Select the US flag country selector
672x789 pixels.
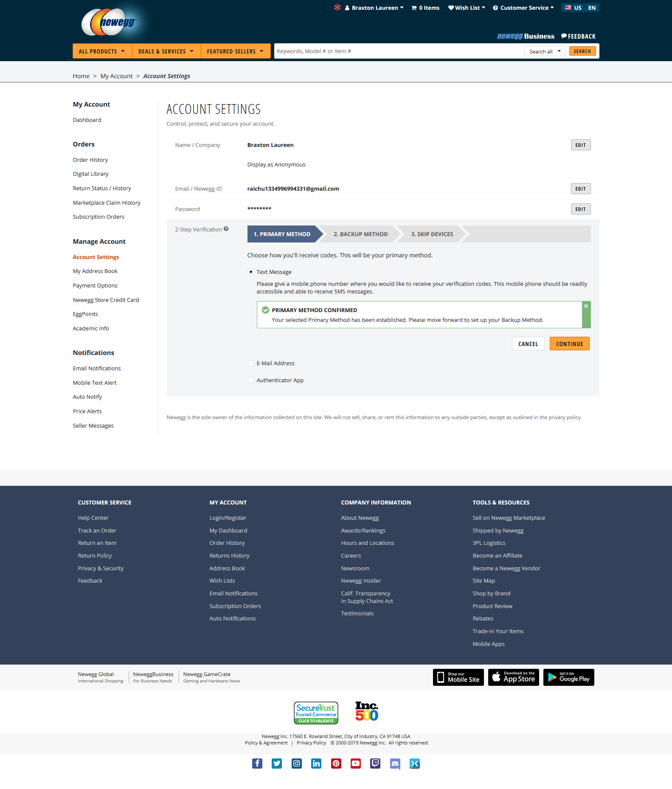[573, 8]
